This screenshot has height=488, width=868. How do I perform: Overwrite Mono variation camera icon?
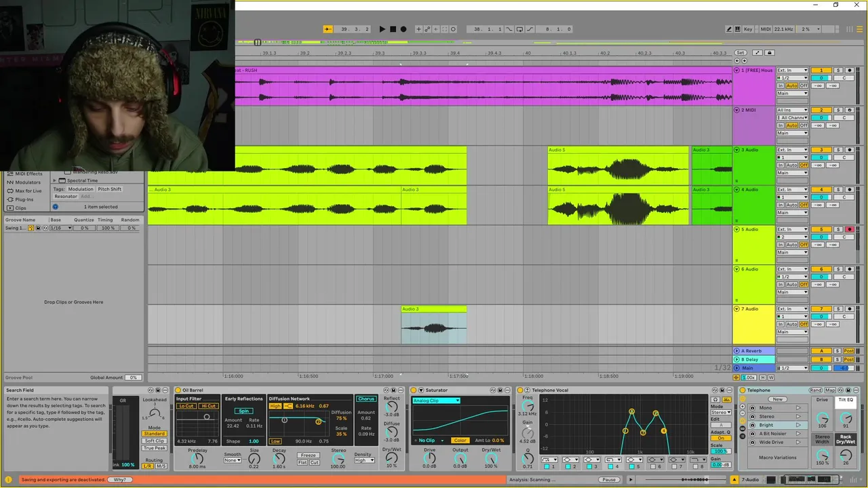[752, 408]
